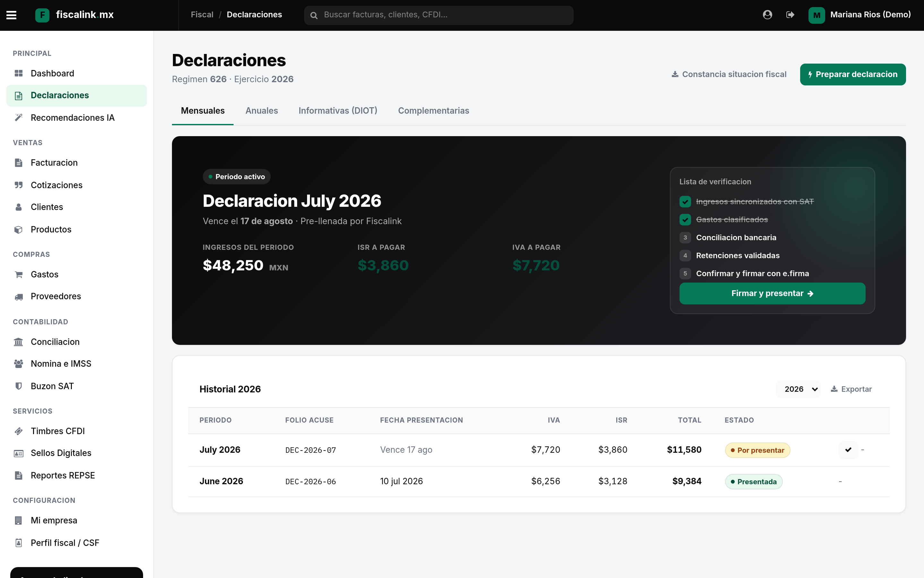Click total $11,580 cell
Viewport: 924px width, 578px height.
[684, 450]
